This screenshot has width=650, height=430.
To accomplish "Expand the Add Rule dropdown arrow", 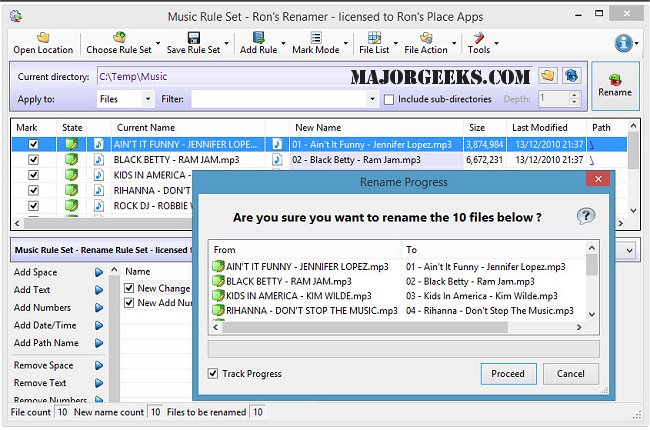I will tap(284, 43).
